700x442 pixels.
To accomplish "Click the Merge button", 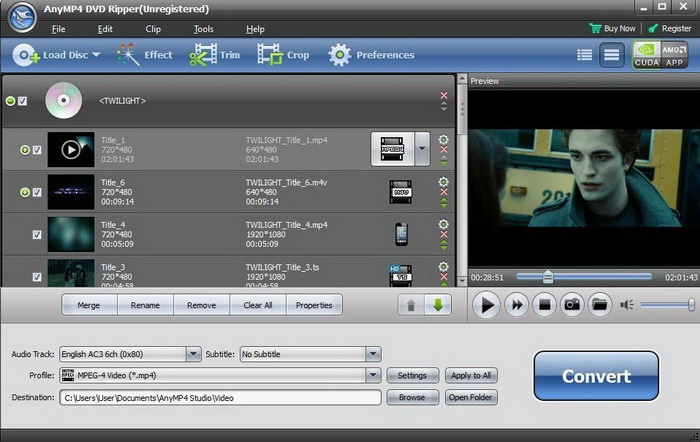I will (90, 305).
